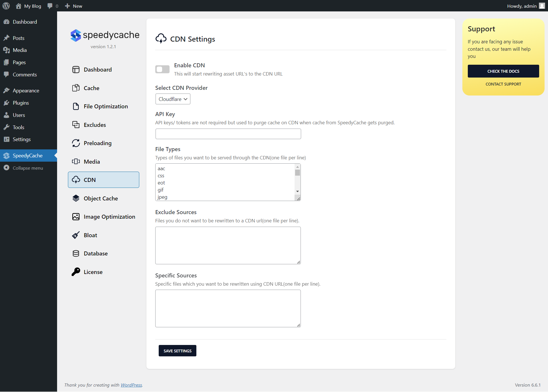Click the 'Version 6.6.1' footer text
Screen dimensions: 548x392
(x=528, y=385)
